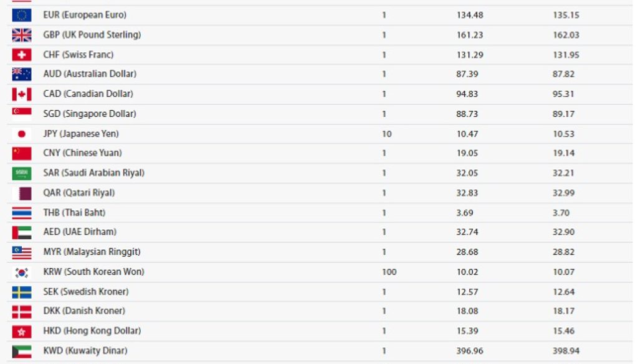The height and width of the screenshot is (364, 638).
Task: Click the Hong Kong flag icon
Action: [x=21, y=331]
